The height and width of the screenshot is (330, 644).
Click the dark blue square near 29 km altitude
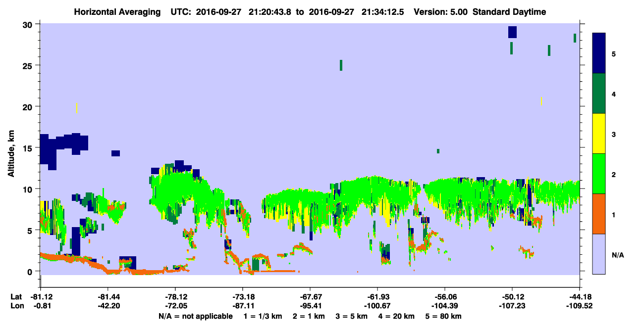click(x=512, y=32)
